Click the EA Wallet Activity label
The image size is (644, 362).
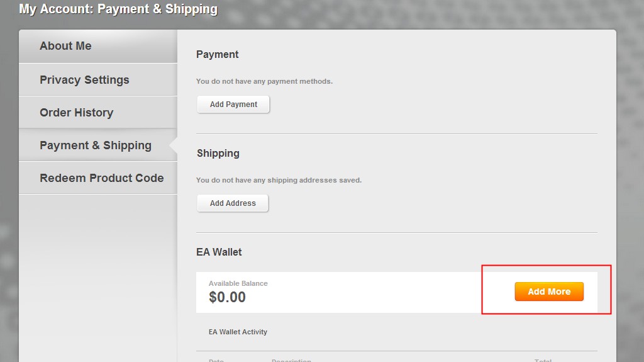[238, 332]
